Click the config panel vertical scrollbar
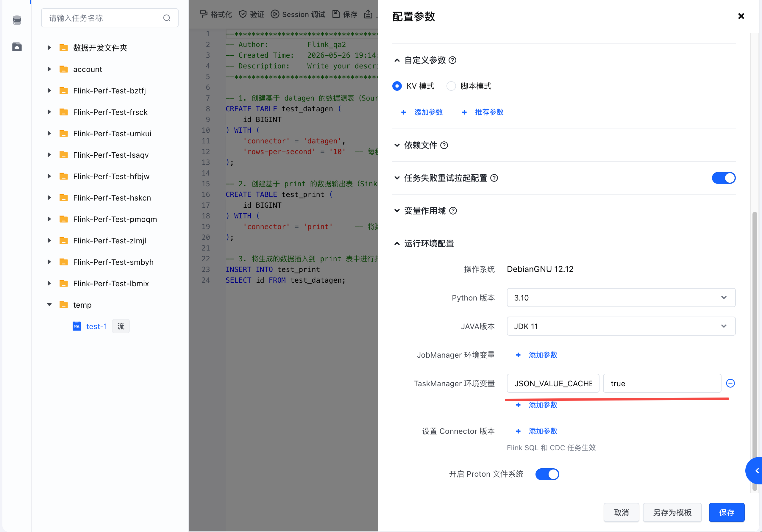Image resolution: width=762 pixels, height=532 pixels. 754,352
